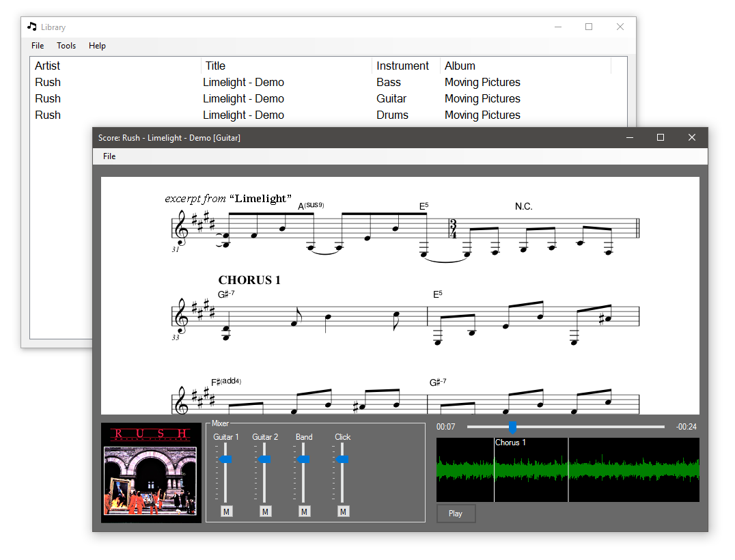
Task: Mute the Guitar 2 channel
Action: click(x=265, y=512)
